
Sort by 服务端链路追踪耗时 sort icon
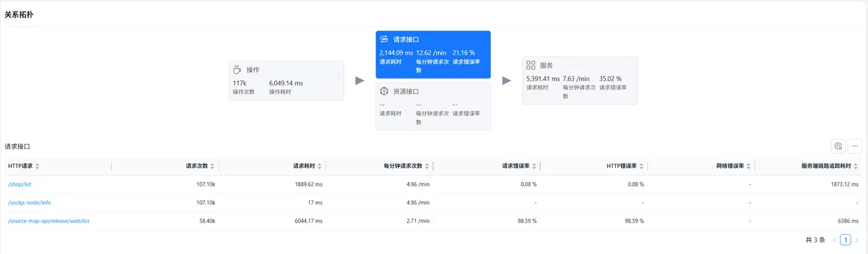pyautogui.click(x=856, y=166)
